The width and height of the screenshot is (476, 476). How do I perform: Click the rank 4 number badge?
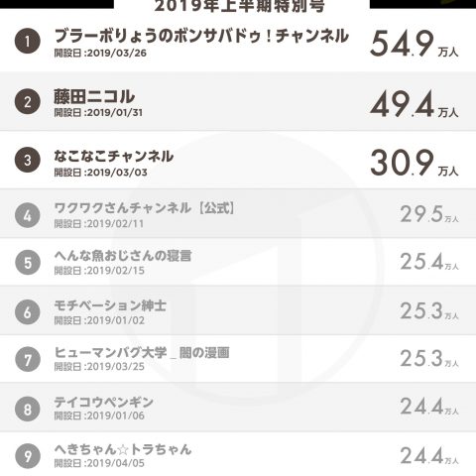[x=28, y=215]
